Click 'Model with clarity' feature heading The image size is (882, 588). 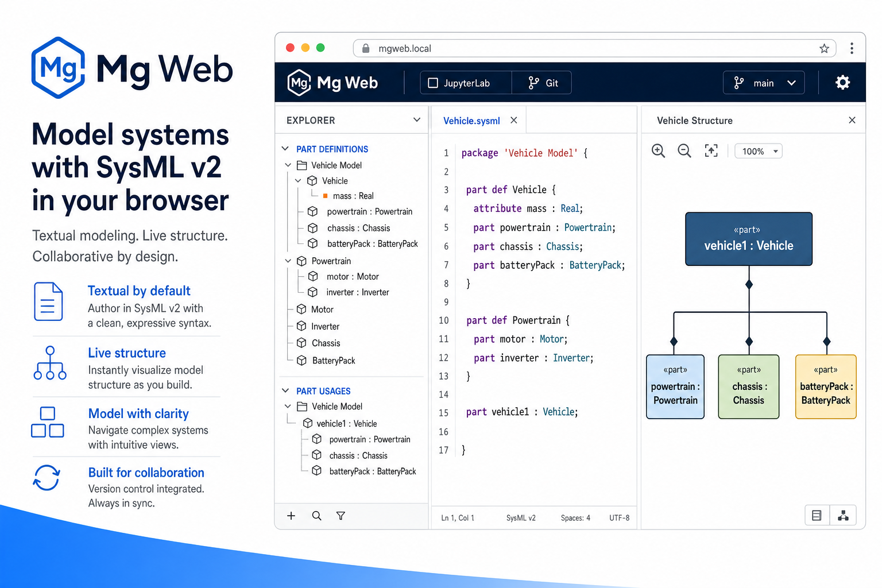[x=138, y=413]
